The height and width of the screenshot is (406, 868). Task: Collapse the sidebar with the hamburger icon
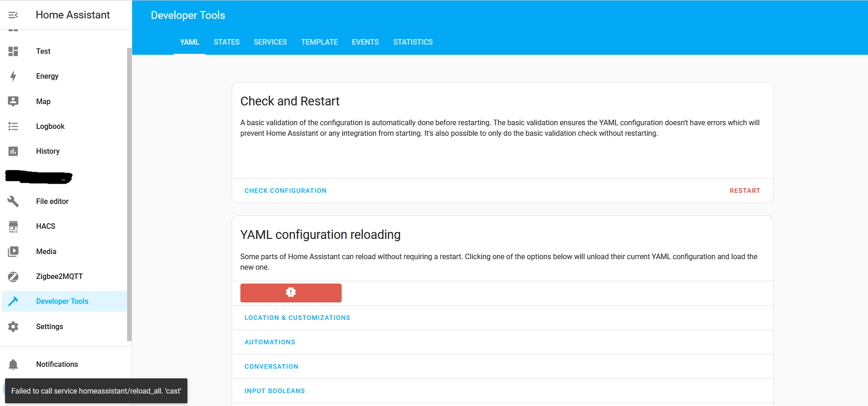13,15
